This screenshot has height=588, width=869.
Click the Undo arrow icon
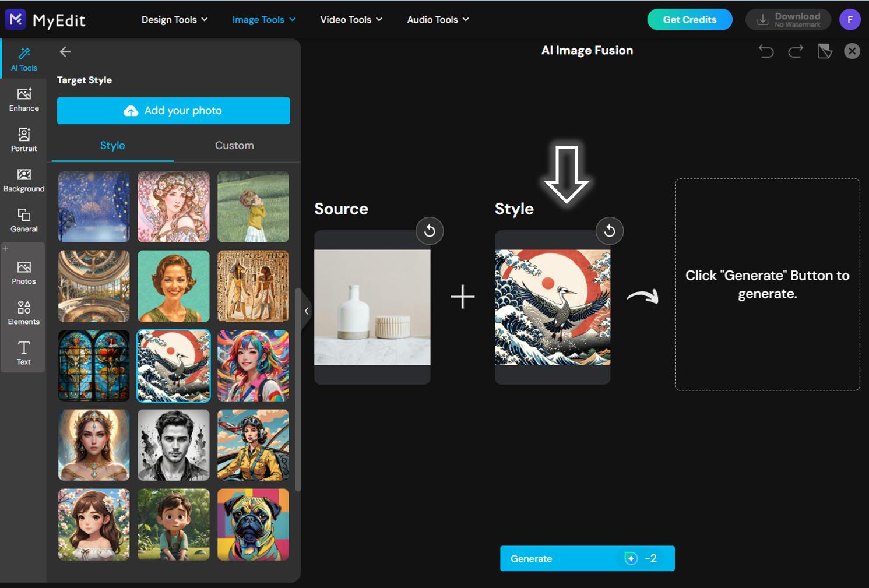[x=766, y=51]
